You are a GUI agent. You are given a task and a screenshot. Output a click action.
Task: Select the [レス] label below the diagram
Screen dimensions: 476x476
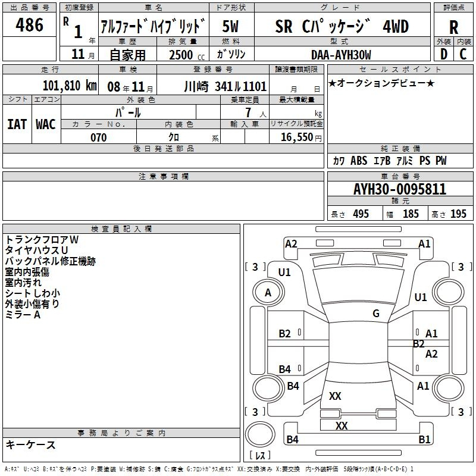pos(259,456)
